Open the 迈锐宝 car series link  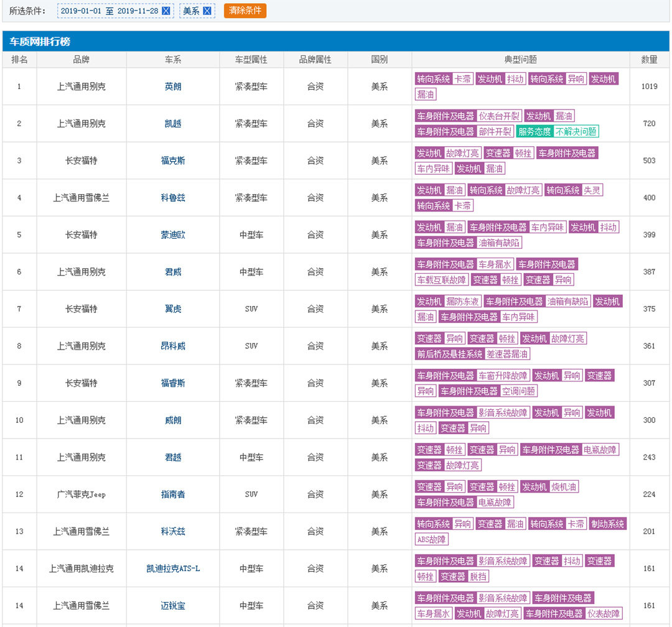click(x=173, y=606)
